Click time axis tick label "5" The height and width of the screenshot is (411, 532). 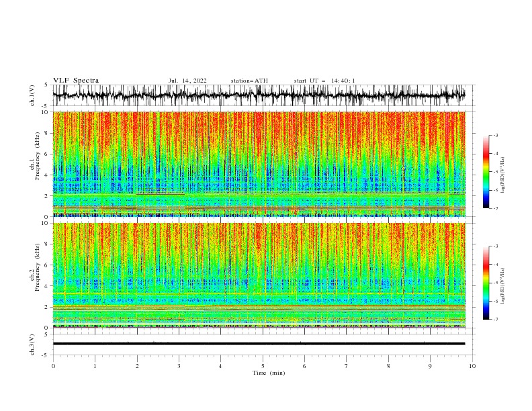click(263, 366)
